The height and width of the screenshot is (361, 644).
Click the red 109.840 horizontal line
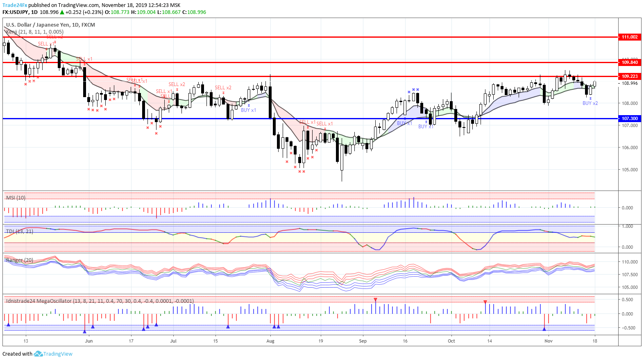click(310, 62)
